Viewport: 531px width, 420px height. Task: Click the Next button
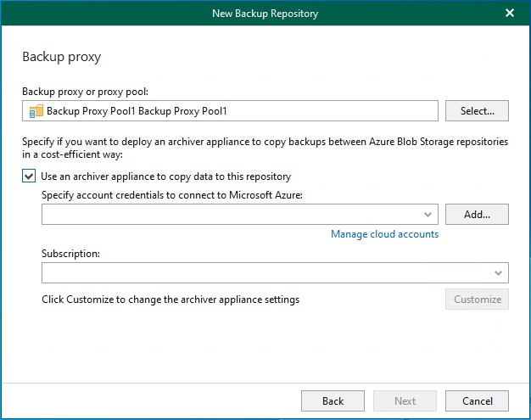405,401
